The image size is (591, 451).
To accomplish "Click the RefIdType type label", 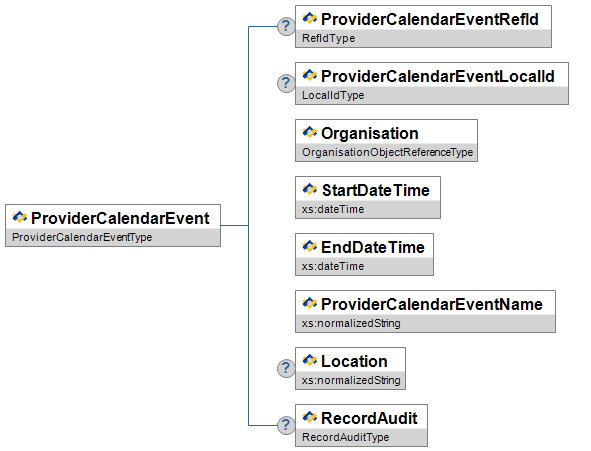I will click(x=329, y=38).
